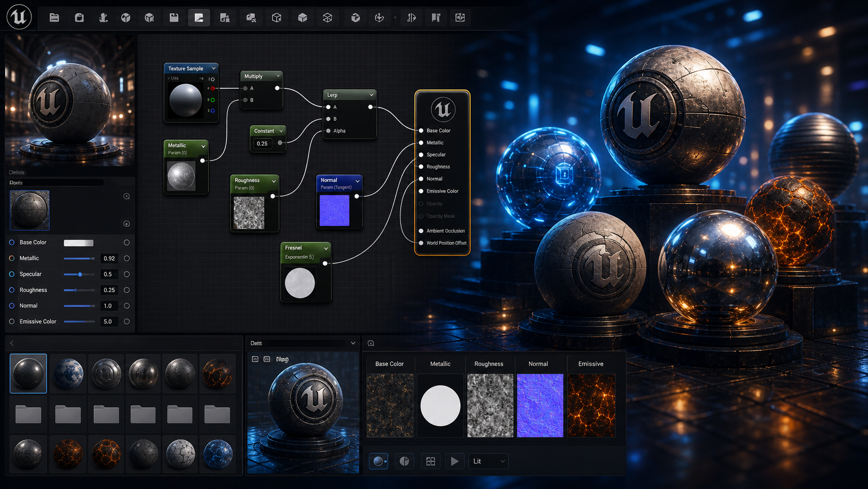
Task: Select the landscape sculpt icon in toolbar
Action: click(103, 18)
